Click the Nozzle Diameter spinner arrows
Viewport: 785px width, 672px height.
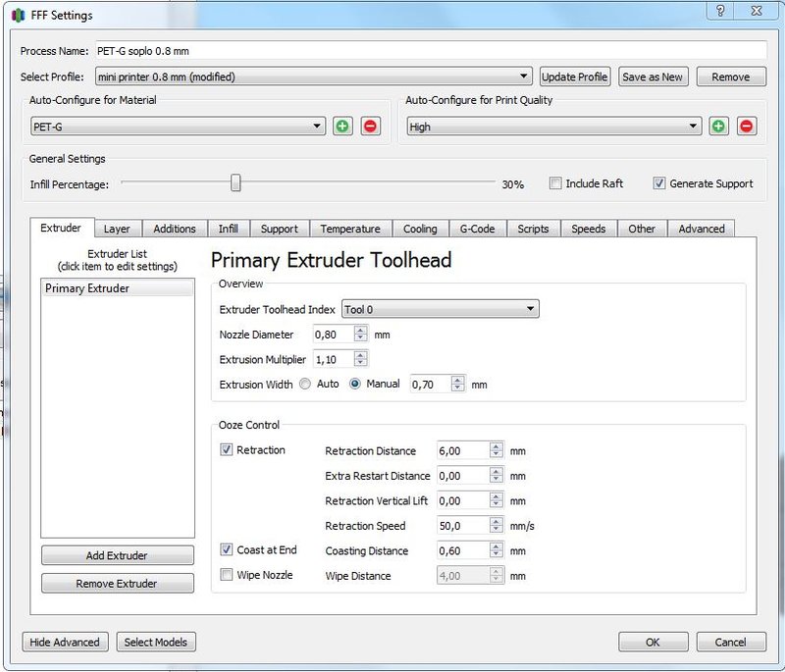click(x=360, y=334)
